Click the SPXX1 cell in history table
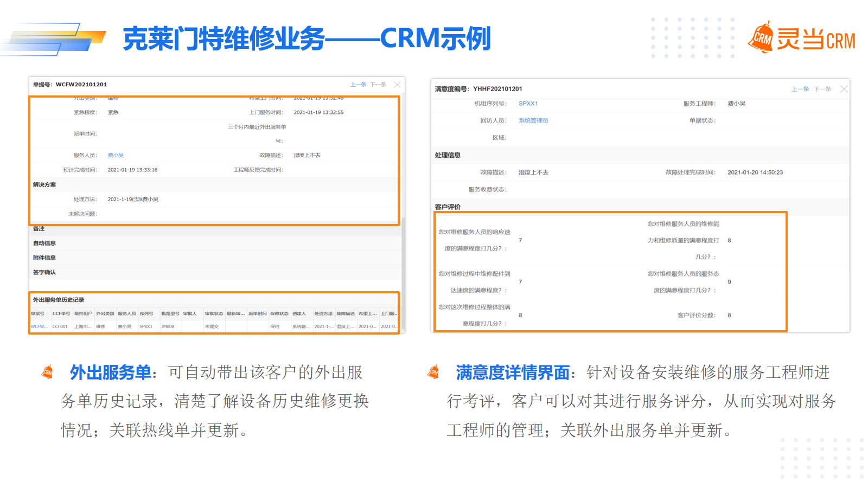The width and height of the screenshot is (868, 488). tap(149, 326)
